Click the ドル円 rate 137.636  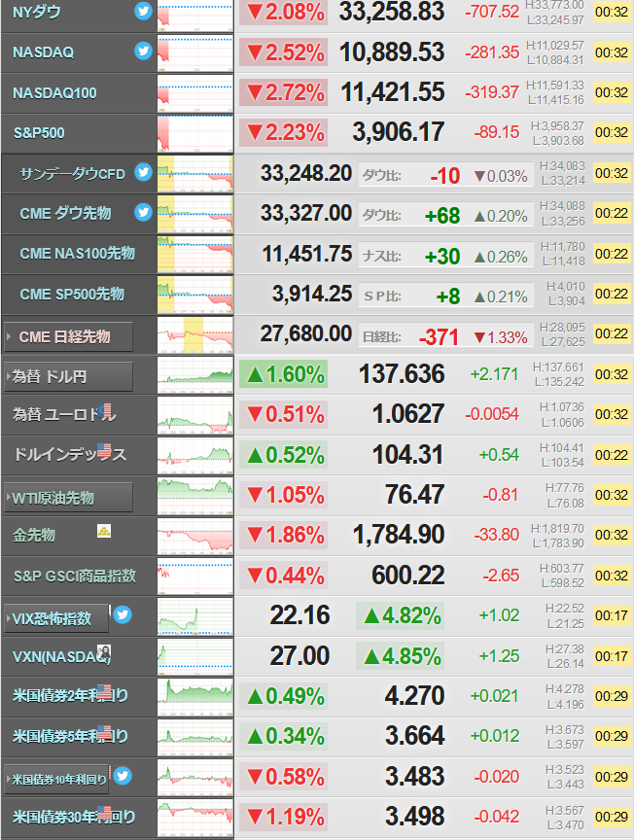(x=402, y=374)
